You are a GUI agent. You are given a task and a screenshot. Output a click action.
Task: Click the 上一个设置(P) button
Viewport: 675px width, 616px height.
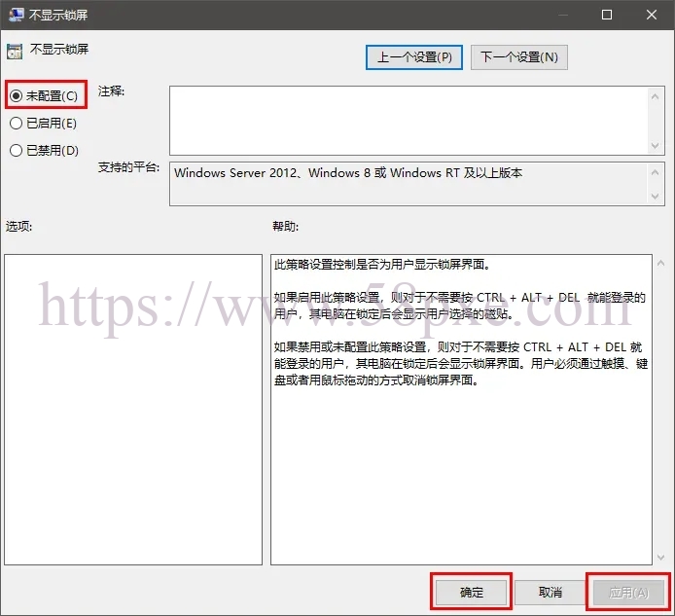[414, 57]
